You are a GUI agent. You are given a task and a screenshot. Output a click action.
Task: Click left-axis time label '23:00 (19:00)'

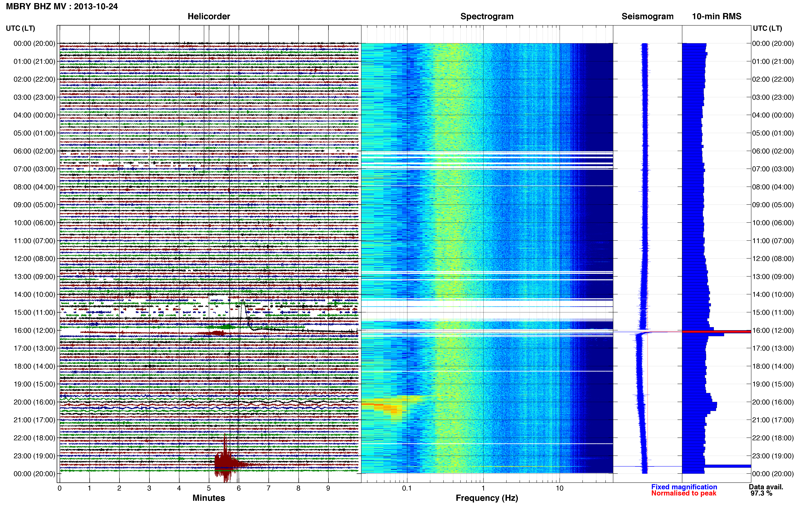(x=34, y=456)
